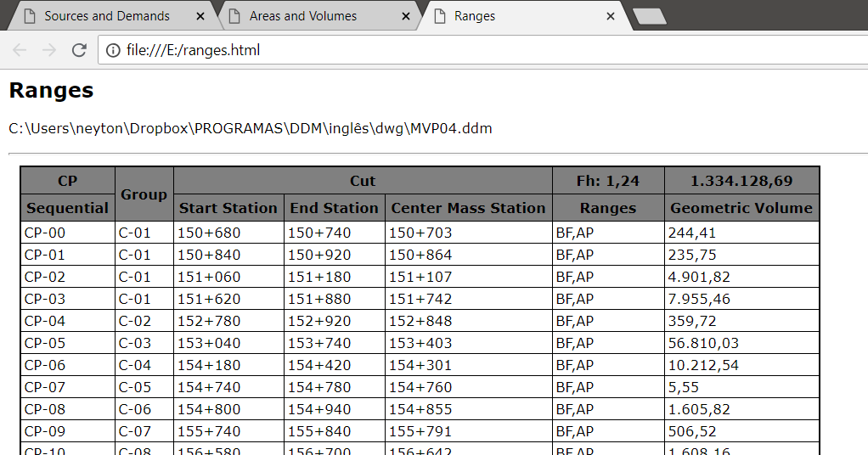This screenshot has width=868, height=455.
Task: Click the site info icon in address bar
Action: 112,50
